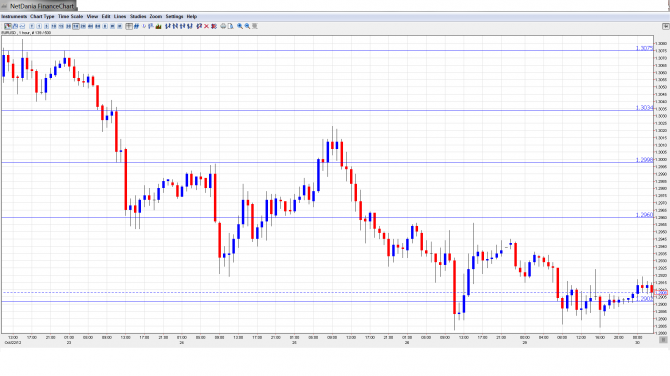Open the Time Scale menu
Screen dimensions: 670x376
[x=71, y=16]
